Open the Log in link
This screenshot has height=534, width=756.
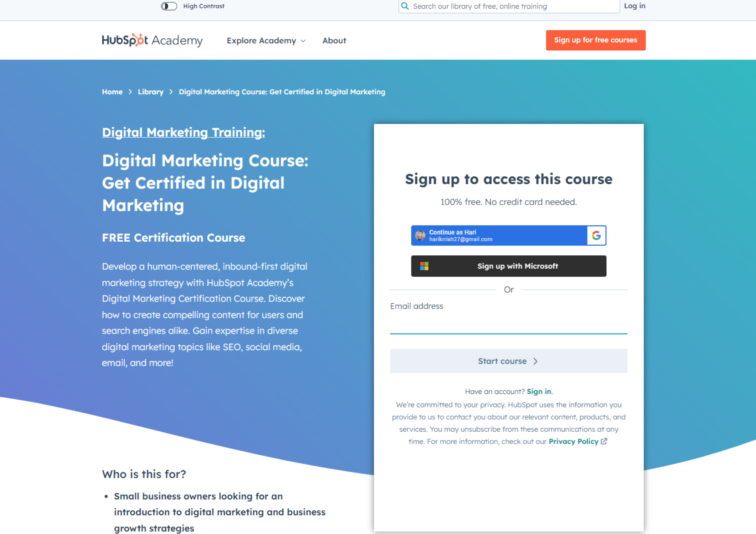point(635,6)
